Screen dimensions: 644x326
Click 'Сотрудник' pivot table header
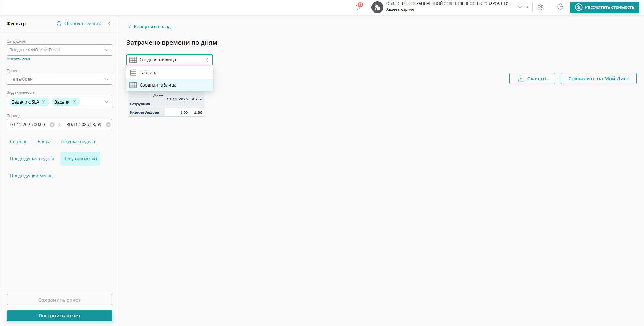click(x=140, y=104)
